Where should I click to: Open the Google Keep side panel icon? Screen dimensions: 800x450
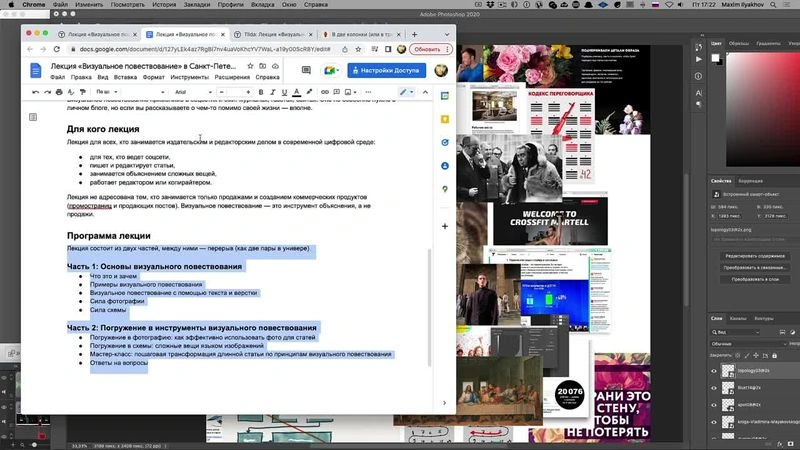445,119
